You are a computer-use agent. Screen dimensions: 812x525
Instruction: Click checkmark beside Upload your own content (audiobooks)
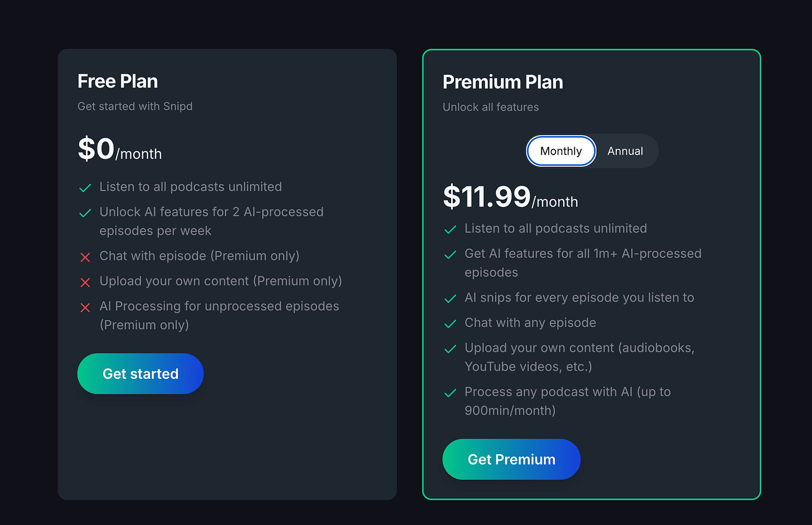coord(450,349)
